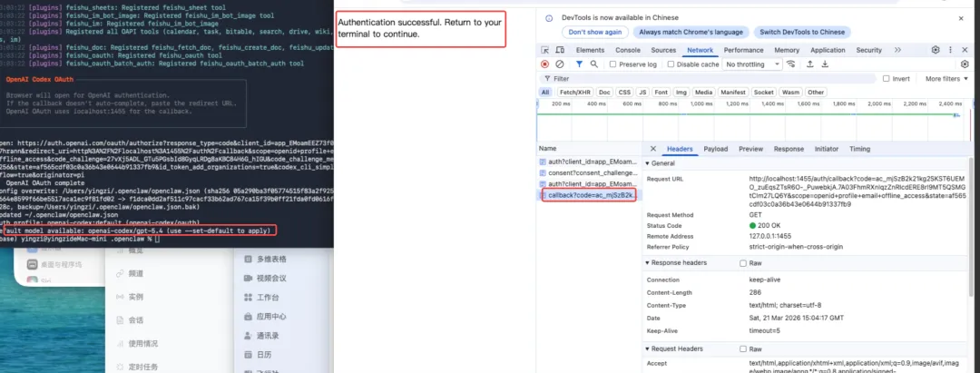Open the Preview tab
980x373 pixels.
pos(750,149)
